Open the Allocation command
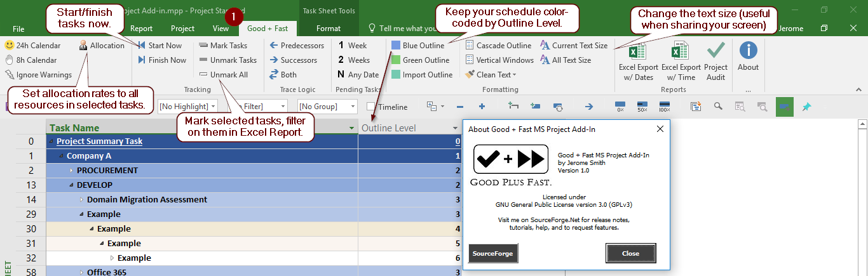This screenshot has height=276, width=868. (x=102, y=46)
